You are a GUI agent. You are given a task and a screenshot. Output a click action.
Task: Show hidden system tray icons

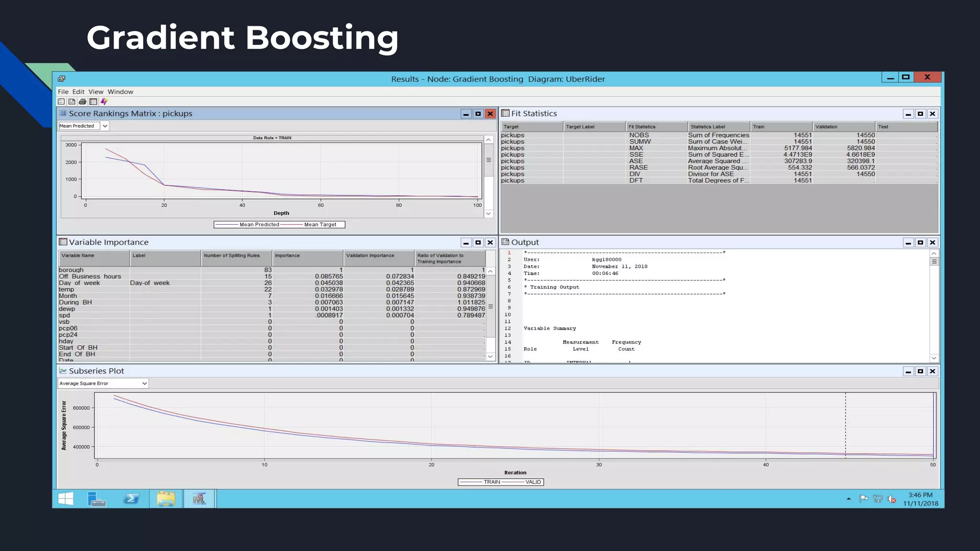849,499
